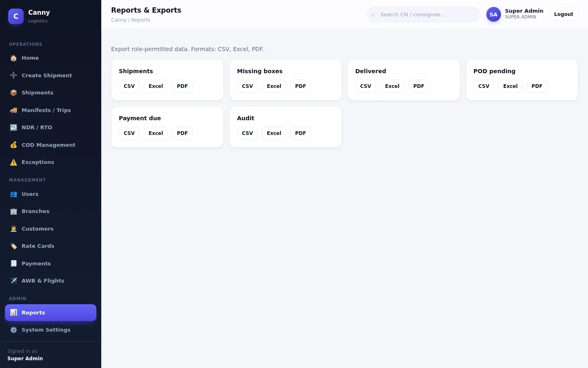Image resolution: width=588 pixels, height=368 pixels.
Task: Export Missing boxes as PDF
Action: (x=301, y=86)
